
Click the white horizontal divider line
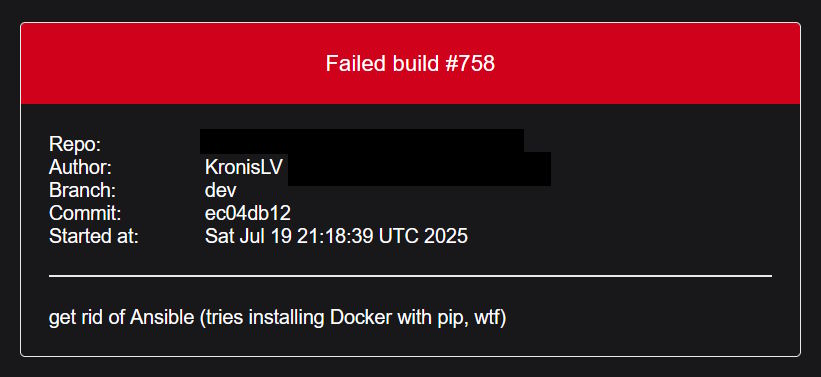pyautogui.click(x=410, y=275)
